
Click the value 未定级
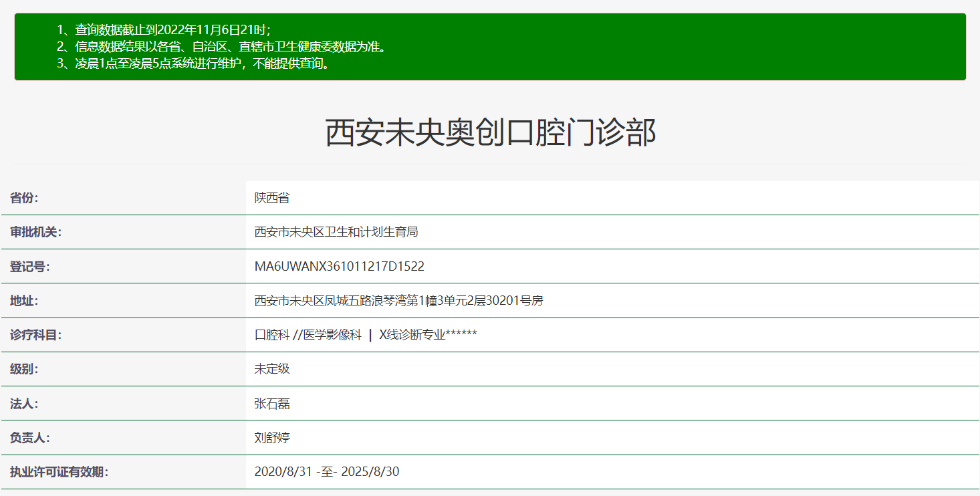(272, 369)
